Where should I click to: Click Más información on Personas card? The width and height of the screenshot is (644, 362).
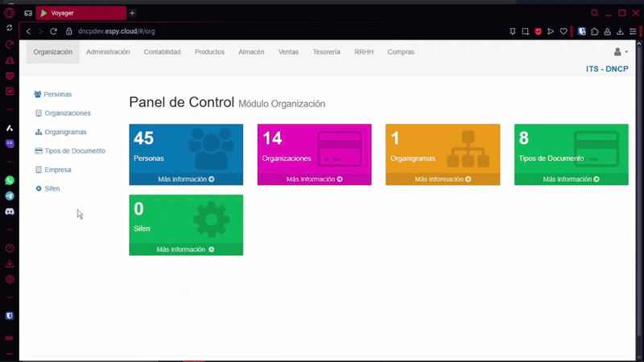(x=186, y=179)
